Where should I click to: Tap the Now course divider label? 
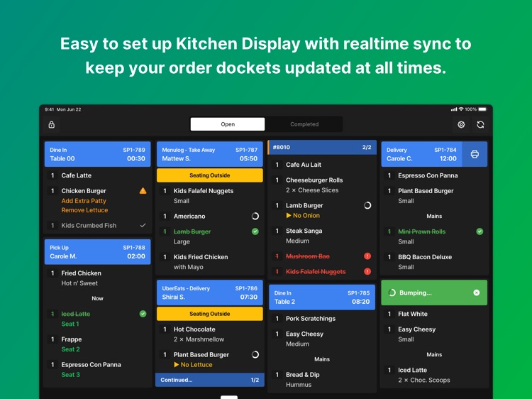(97, 298)
